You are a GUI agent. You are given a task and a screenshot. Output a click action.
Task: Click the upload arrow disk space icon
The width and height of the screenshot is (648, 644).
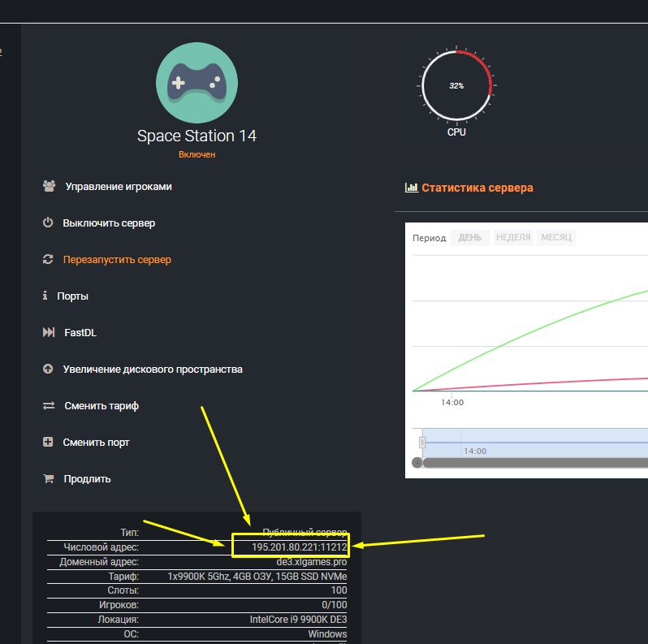[48, 370]
